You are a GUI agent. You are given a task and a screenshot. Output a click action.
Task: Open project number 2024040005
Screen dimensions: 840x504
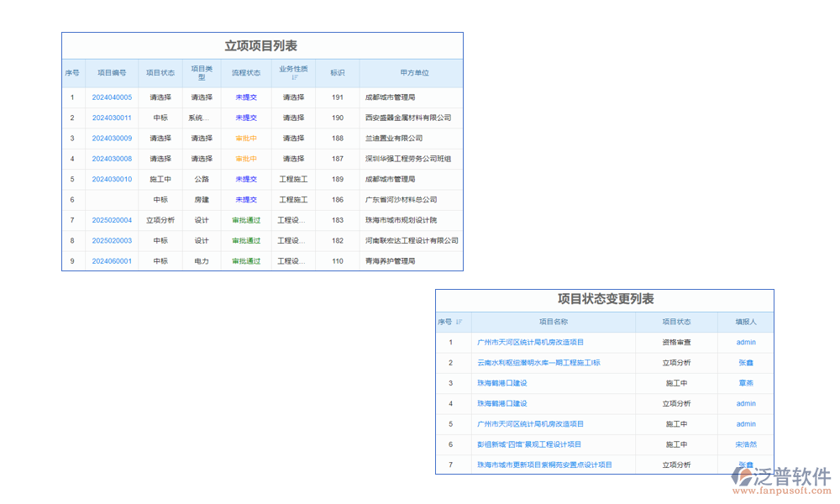click(x=112, y=97)
